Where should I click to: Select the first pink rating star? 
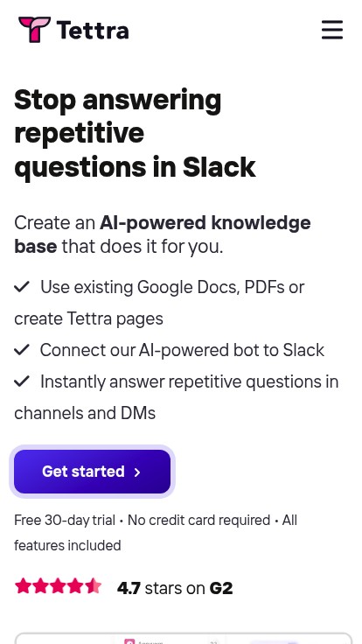(x=23, y=586)
